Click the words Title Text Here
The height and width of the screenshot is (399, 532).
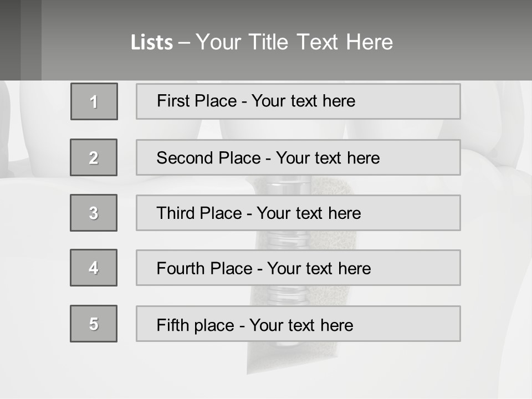point(321,42)
